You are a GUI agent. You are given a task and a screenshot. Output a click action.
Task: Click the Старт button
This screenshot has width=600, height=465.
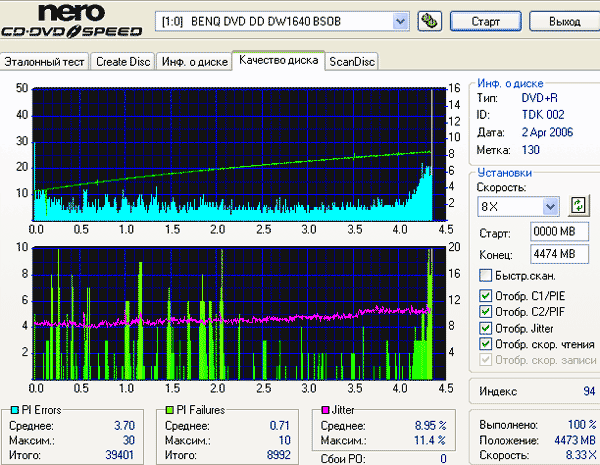point(486,21)
